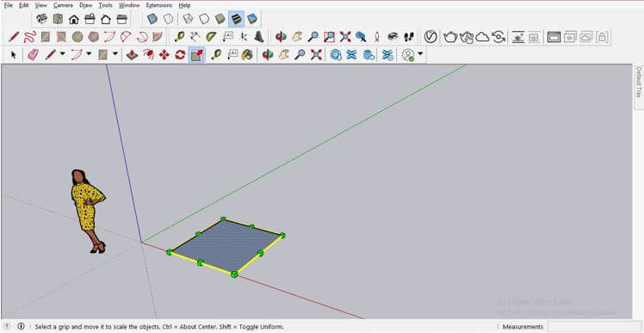Open the 3D Text tool
644x333 pixels.
pos(259,37)
